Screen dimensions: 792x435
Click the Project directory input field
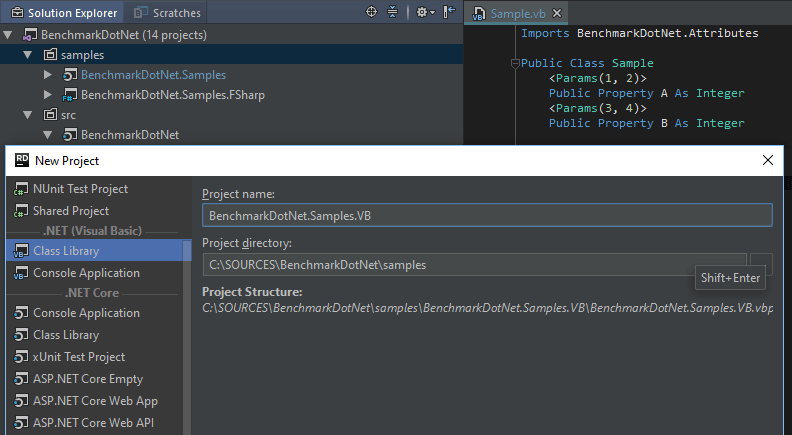click(x=474, y=265)
